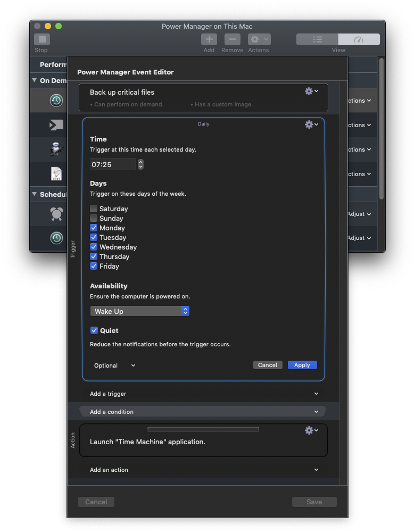Click the Back up critical files title

[122, 92]
